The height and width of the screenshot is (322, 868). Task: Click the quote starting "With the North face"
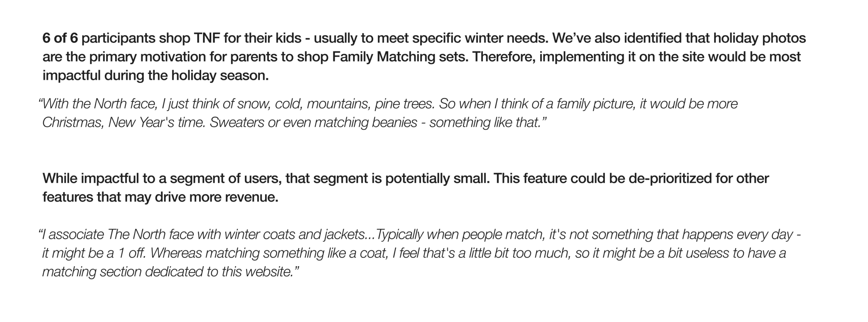pos(98,104)
